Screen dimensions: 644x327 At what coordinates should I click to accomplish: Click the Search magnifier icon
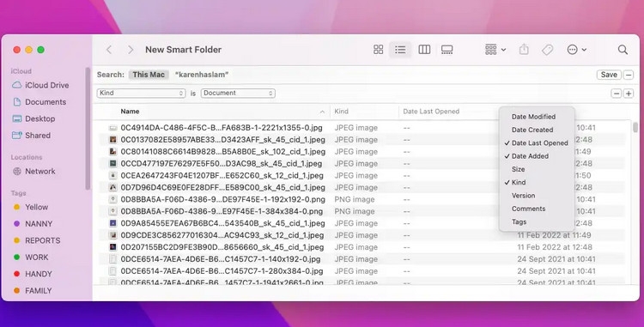tap(623, 50)
